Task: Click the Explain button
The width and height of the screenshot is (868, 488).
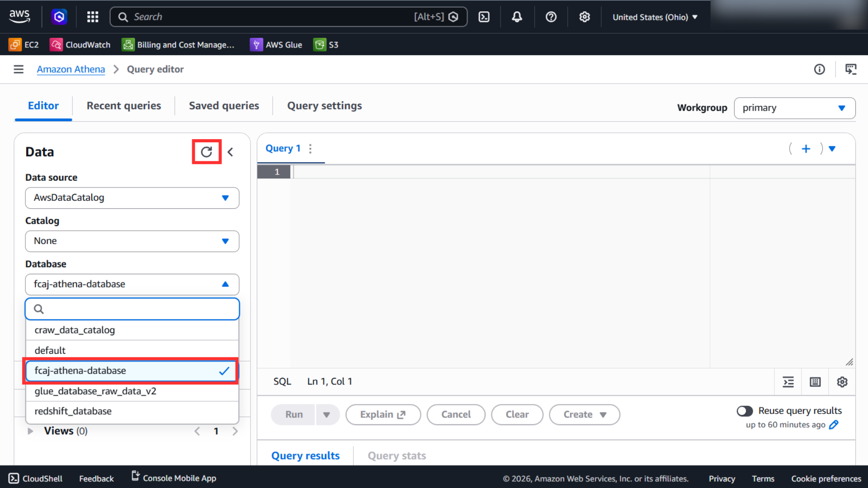Action: 383,414
